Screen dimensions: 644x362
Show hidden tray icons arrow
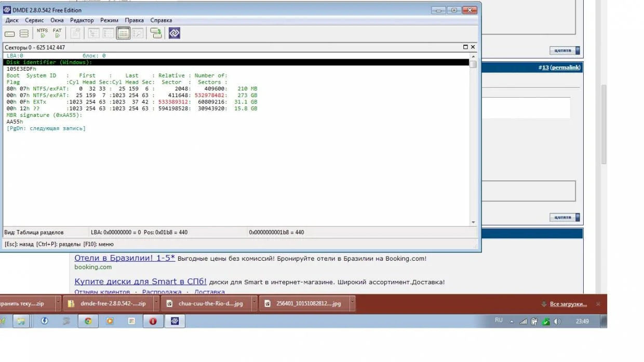tap(512, 321)
